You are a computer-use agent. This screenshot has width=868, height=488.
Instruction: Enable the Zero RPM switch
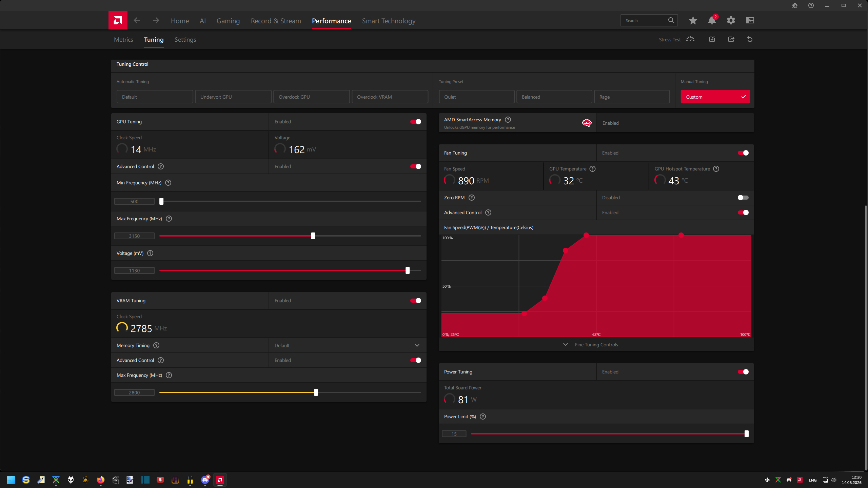click(743, 198)
